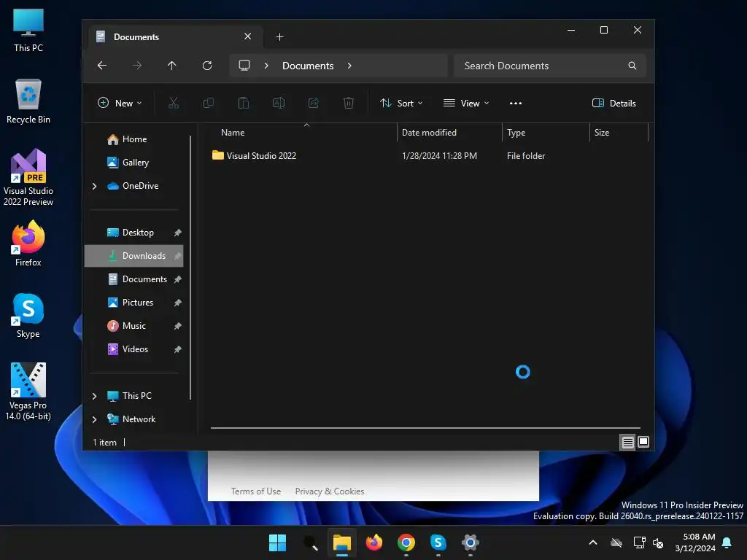
Task: Add a new File Explorer tab
Action: 279,36
